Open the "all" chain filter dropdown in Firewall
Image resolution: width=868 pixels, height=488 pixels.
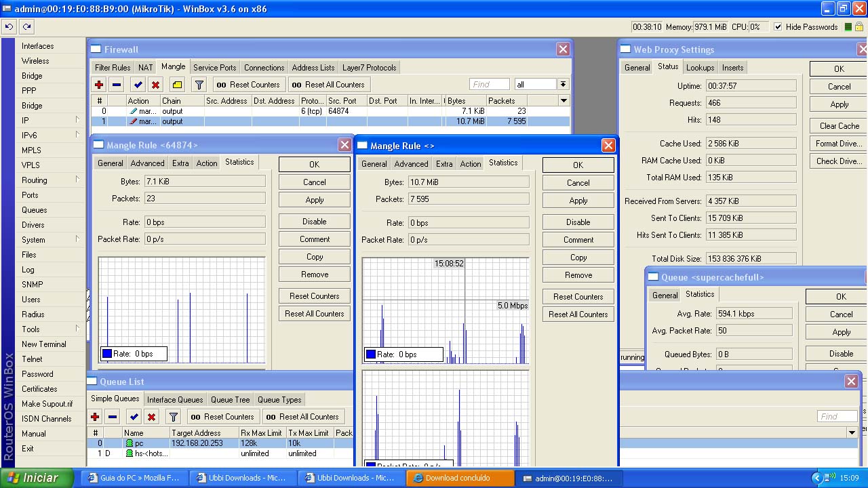coord(563,85)
